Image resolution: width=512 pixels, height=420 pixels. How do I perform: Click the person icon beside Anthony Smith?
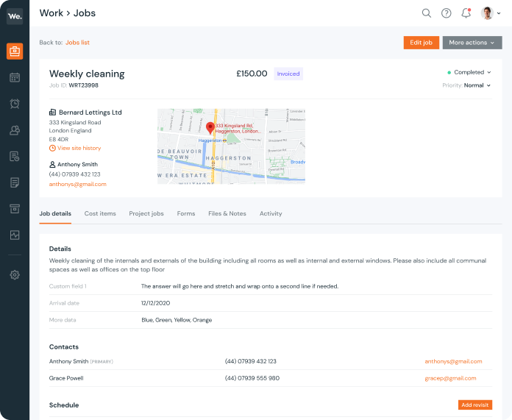pos(52,164)
